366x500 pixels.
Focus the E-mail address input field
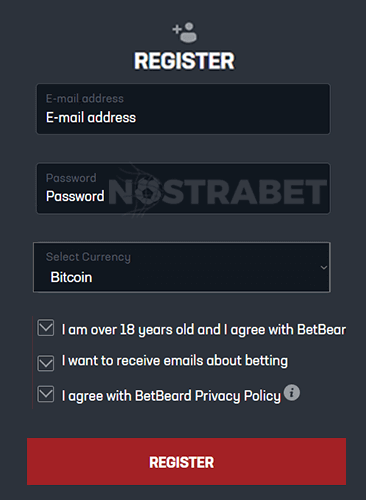click(x=183, y=109)
